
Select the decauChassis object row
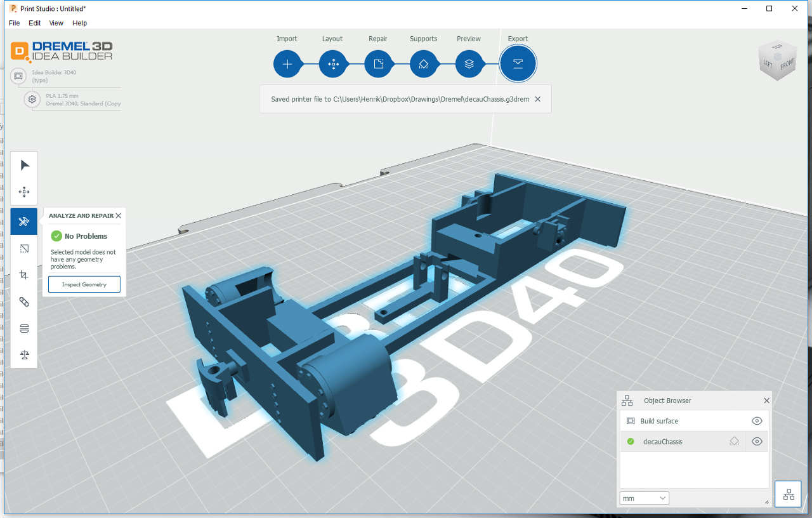(694, 441)
